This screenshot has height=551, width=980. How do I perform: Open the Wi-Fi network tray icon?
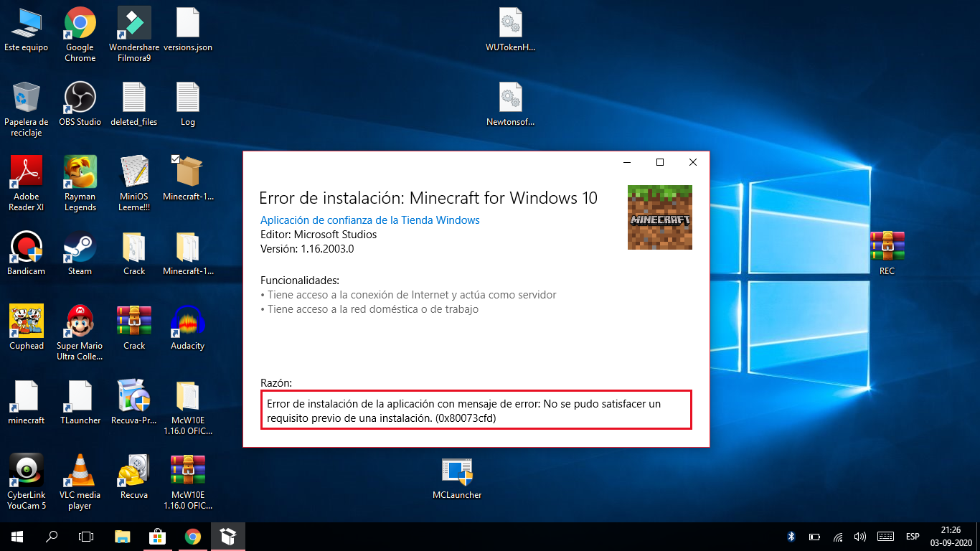coord(837,537)
